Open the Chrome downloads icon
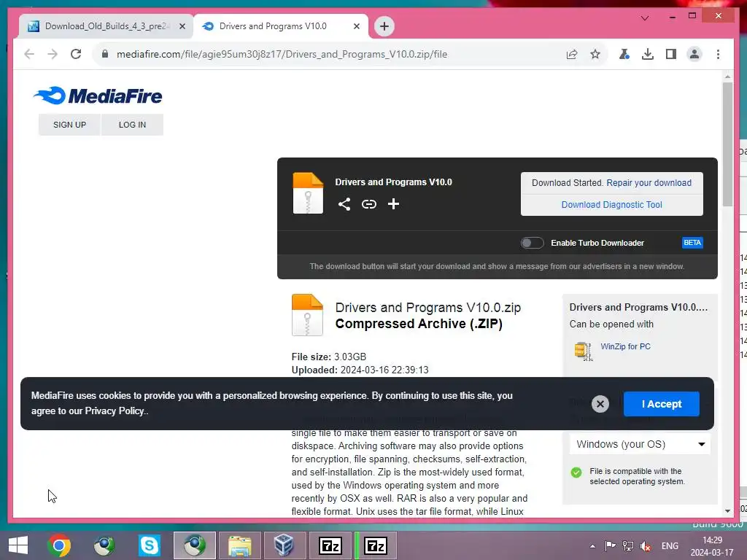747x560 pixels. coord(648,54)
